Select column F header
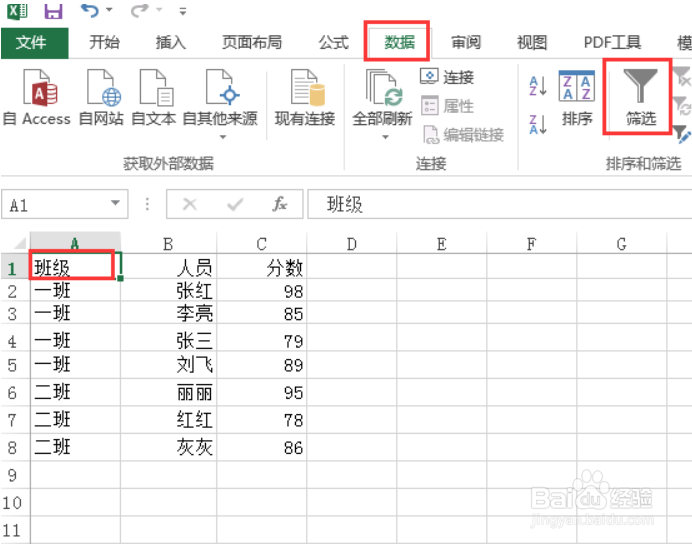 click(x=532, y=243)
